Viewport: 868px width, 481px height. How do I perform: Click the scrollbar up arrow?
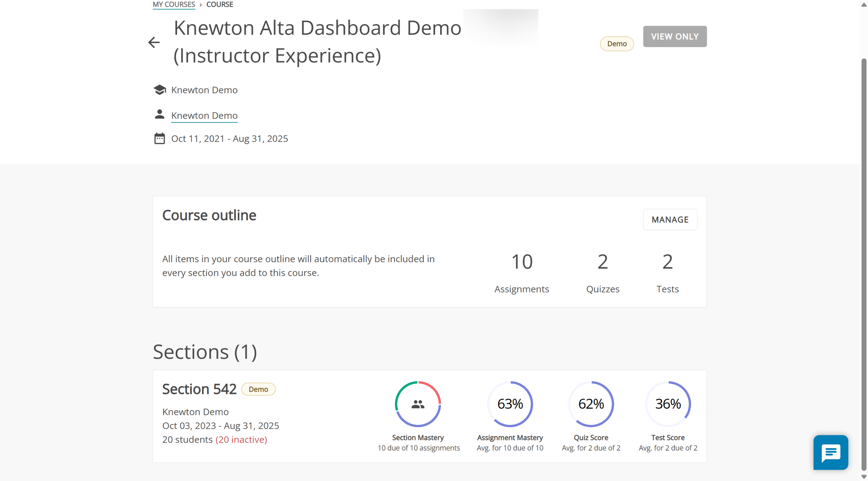click(x=864, y=4)
